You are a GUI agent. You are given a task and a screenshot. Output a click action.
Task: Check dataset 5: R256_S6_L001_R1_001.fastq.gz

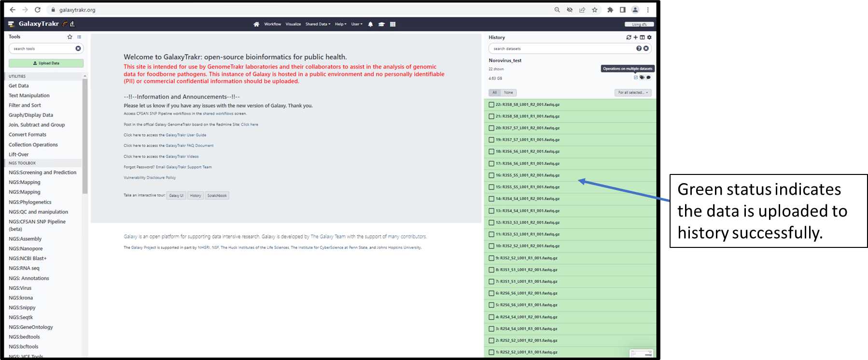[x=491, y=305]
